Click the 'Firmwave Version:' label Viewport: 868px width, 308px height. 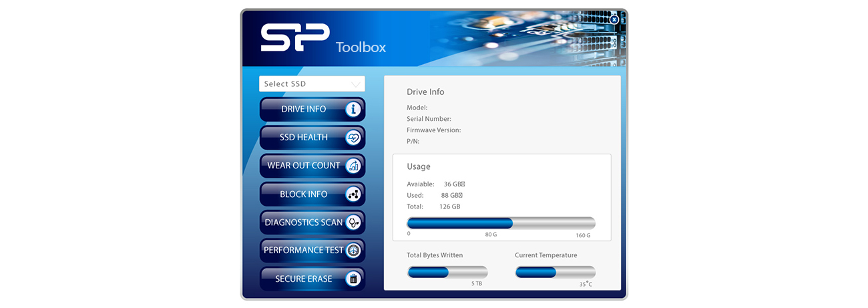point(433,130)
